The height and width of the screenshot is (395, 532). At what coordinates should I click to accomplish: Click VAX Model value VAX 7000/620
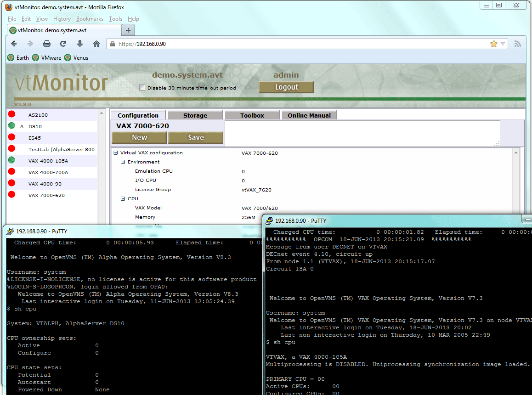point(260,209)
